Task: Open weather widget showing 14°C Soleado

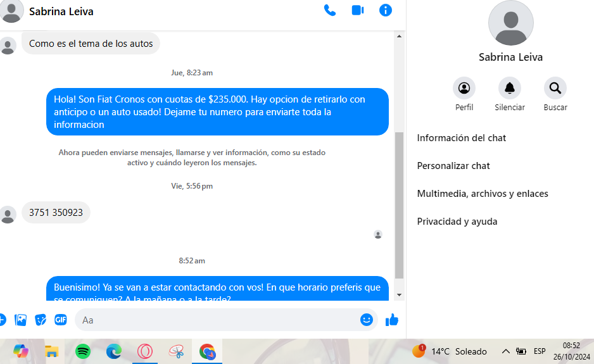Action: point(450,351)
